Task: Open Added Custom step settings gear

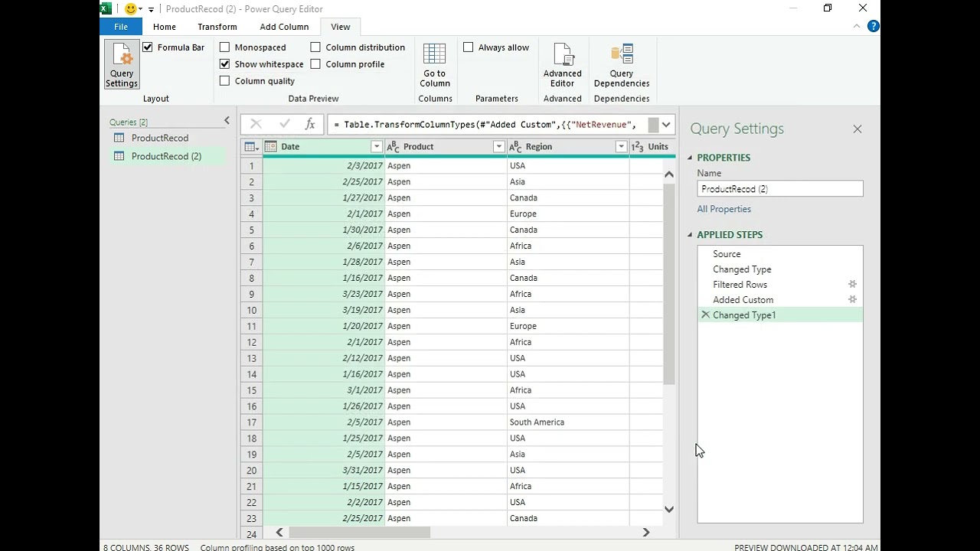Action: point(852,299)
